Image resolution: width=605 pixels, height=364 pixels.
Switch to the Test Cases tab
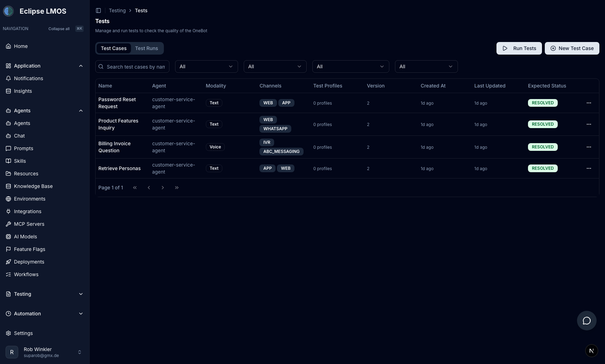(x=114, y=48)
